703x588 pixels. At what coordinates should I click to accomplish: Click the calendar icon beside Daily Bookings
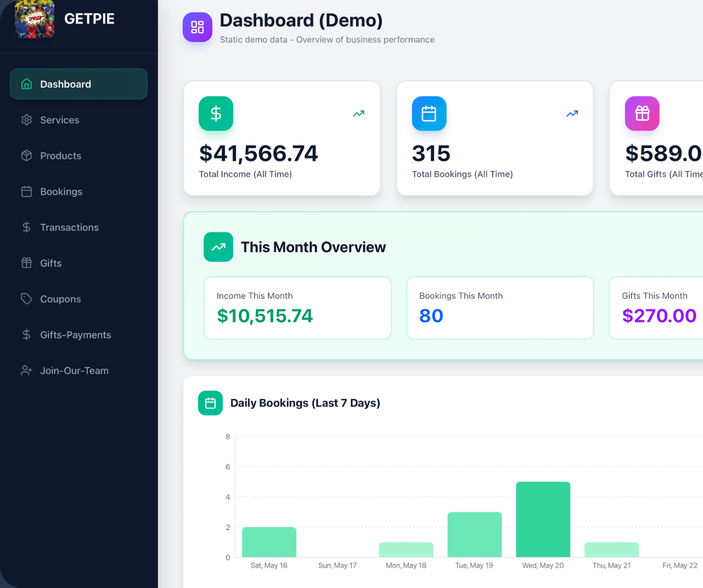210,403
